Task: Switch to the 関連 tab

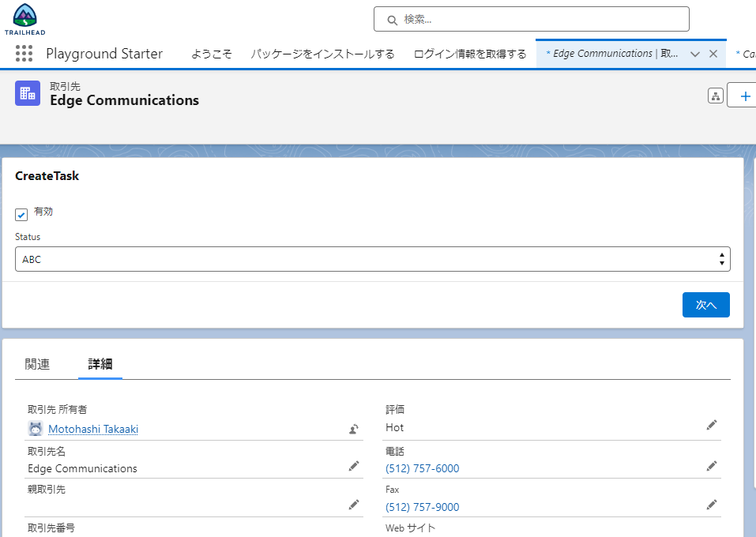Action: pos(37,364)
